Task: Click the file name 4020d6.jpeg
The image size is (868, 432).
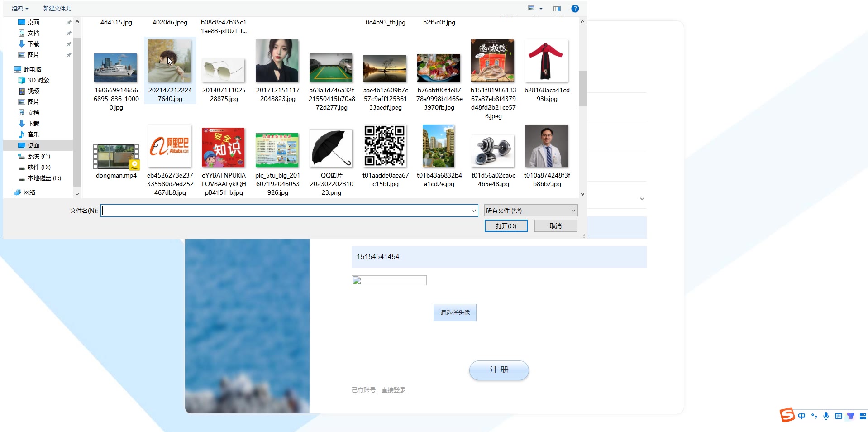Action: (170, 22)
